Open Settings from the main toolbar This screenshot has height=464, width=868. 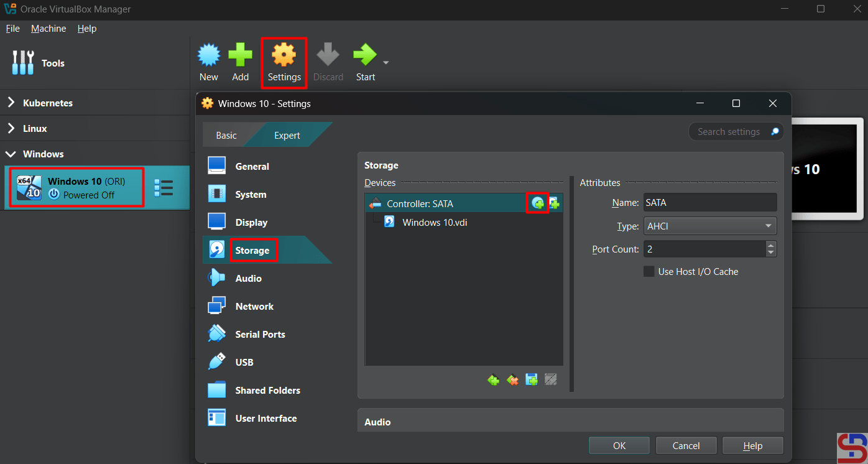point(284,62)
